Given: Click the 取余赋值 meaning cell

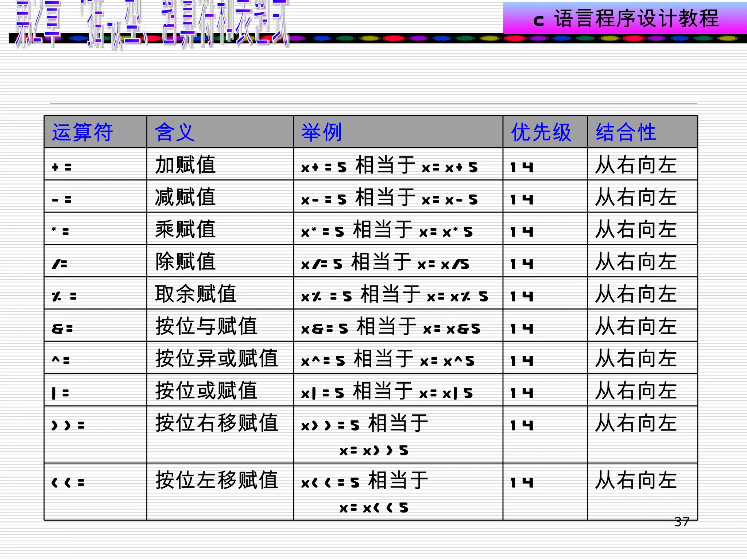Looking at the screenshot, I should point(220,293).
